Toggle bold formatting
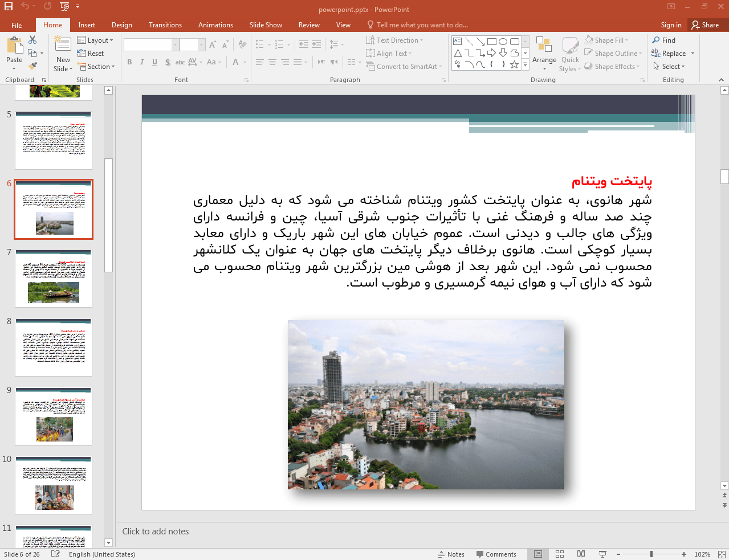This screenshot has width=729, height=560. pos(129,62)
